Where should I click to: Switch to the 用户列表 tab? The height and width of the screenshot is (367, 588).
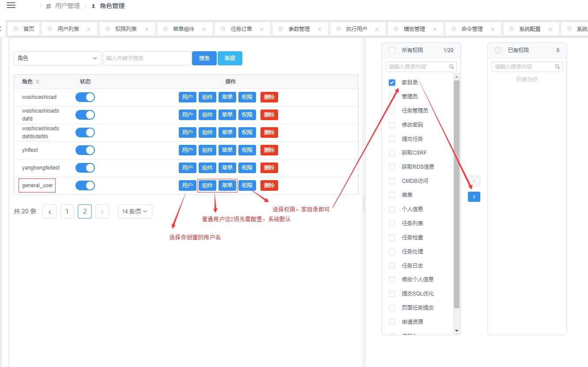(68, 29)
